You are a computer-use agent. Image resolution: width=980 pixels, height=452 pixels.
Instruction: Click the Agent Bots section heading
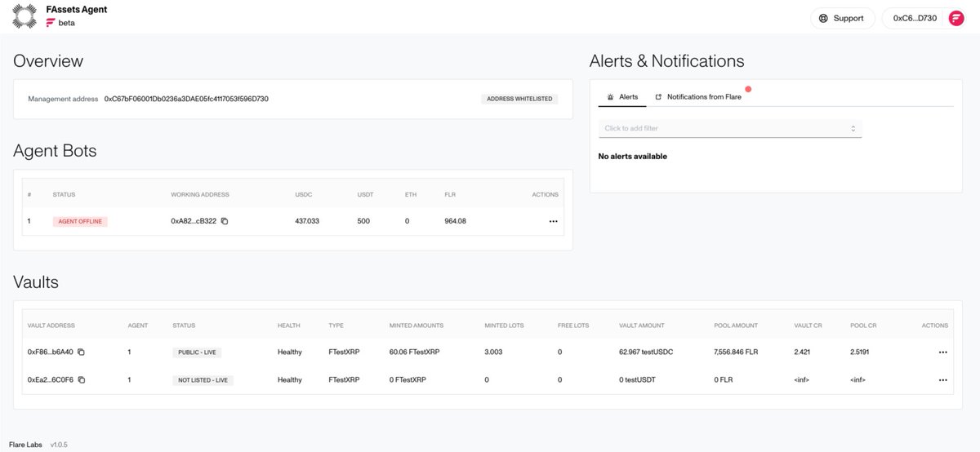55,151
